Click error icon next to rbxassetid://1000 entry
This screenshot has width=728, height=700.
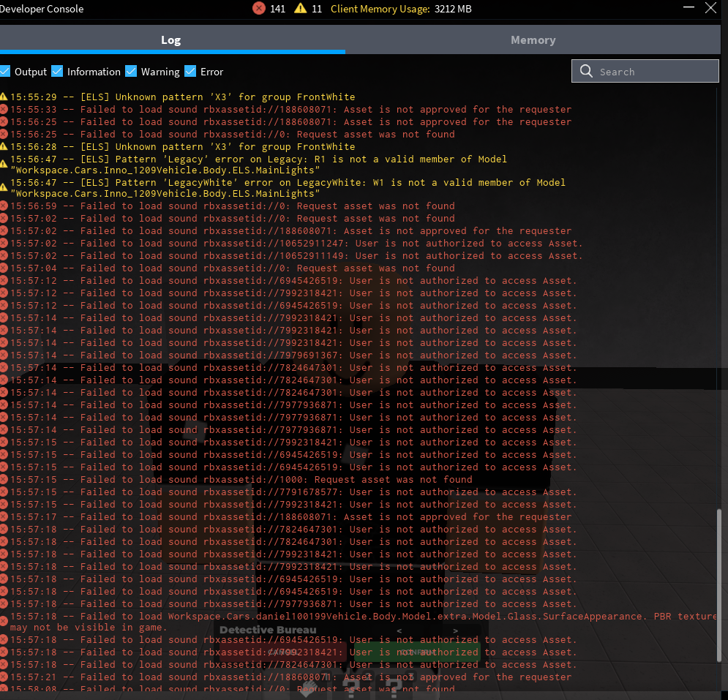click(x=4, y=480)
